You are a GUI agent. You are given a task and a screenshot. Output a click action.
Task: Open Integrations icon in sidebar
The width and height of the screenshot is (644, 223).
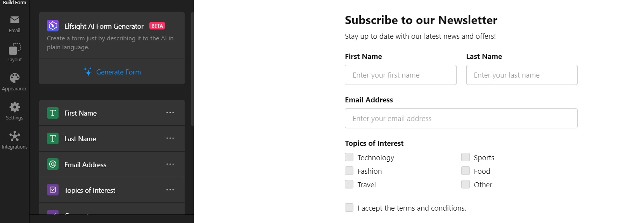(15, 136)
